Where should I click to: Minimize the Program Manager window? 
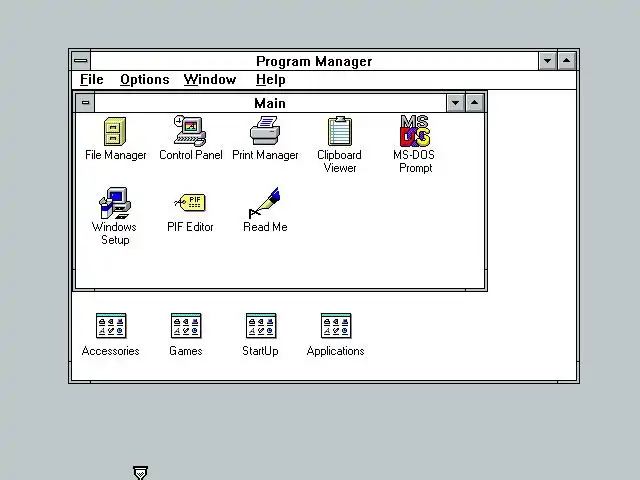(547, 61)
